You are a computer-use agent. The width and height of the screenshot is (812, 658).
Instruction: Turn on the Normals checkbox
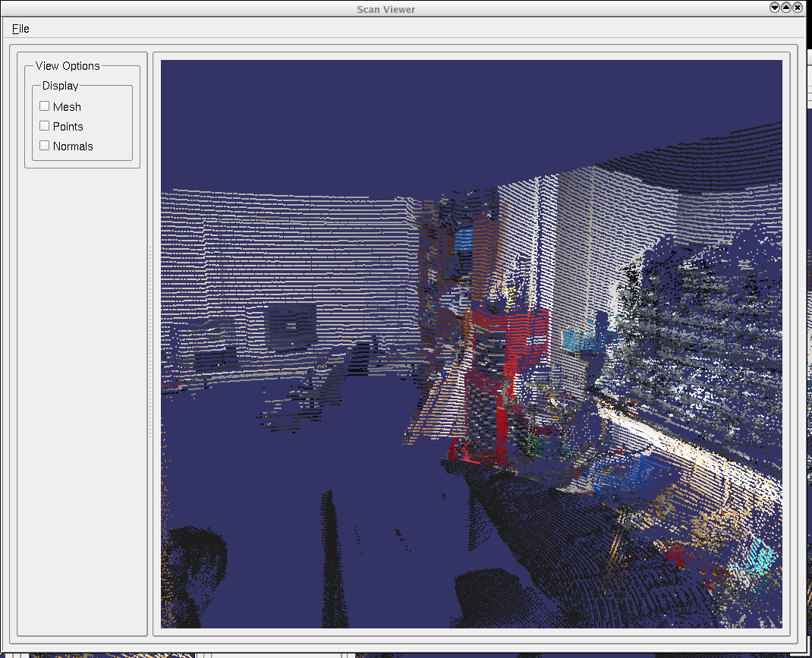click(x=45, y=146)
